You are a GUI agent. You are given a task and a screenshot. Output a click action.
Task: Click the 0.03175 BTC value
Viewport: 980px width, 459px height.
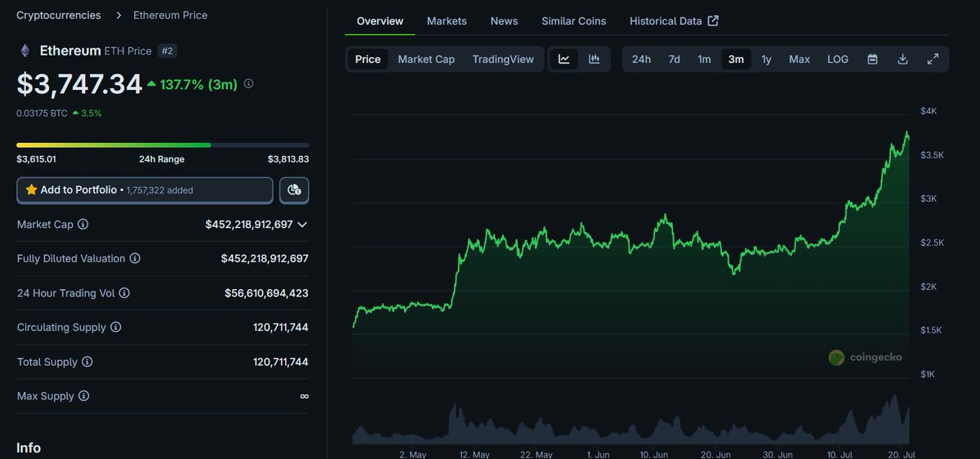[42, 113]
